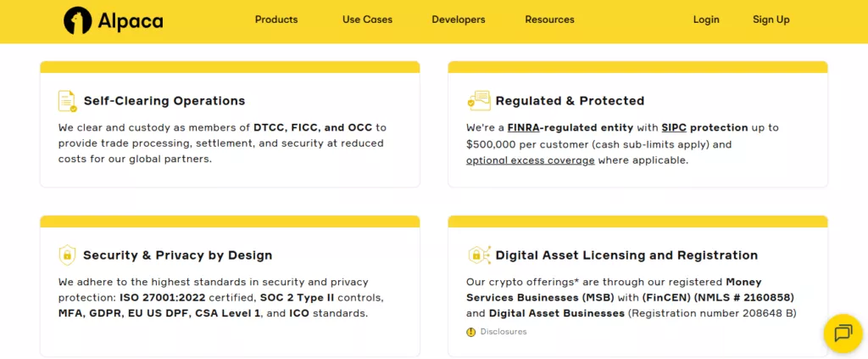
Task: Click the DTCC, FICC, and OCC text
Action: coord(313,127)
